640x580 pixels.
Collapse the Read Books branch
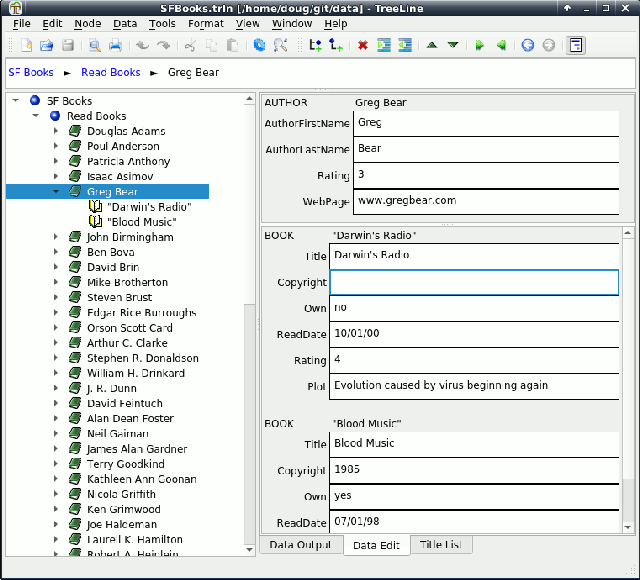point(37,116)
